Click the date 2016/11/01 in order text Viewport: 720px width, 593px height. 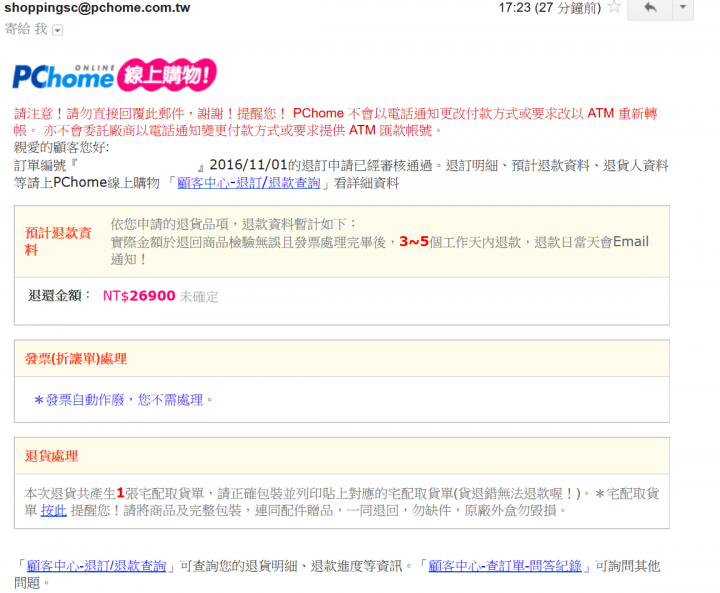tap(248, 165)
